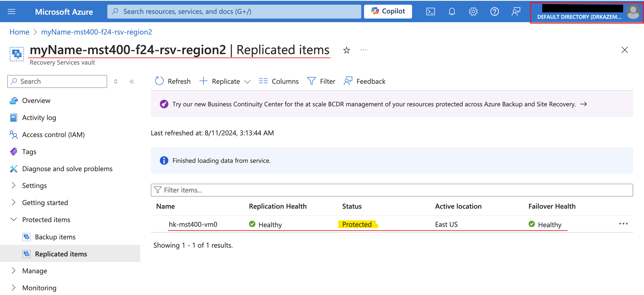Click the Showing 1 - 1 of 1 results text
This screenshot has height=295, width=644.
[x=193, y=245]
